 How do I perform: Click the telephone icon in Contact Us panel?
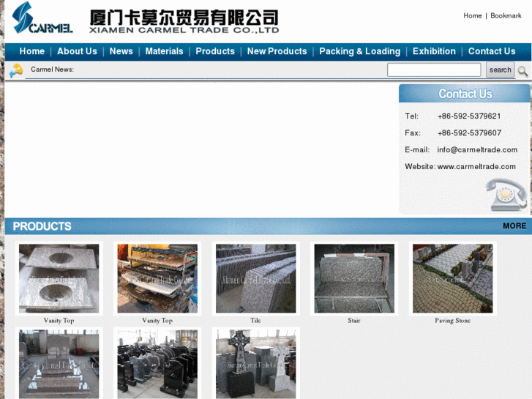point(506,195)
